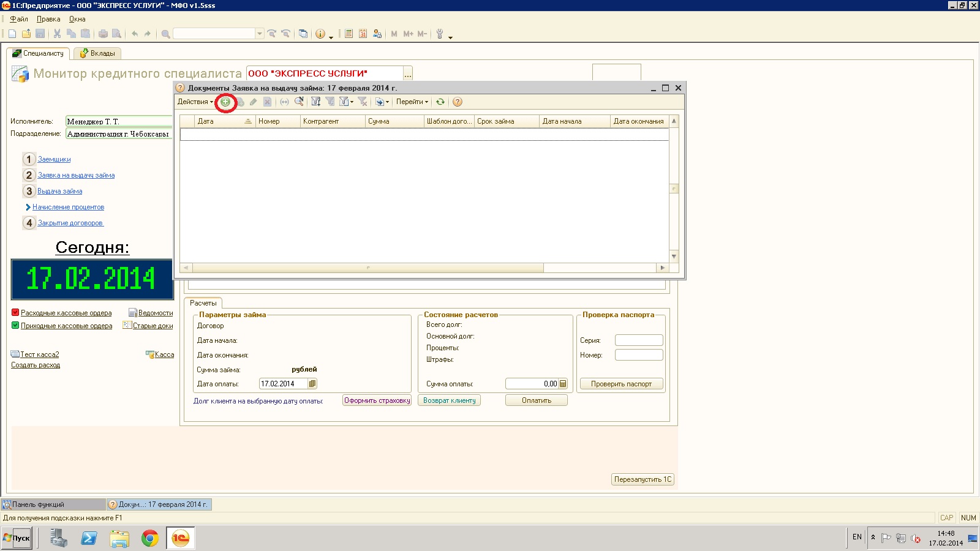Open the Заемщики link
This screenshot has width=980, height=551.
click(54, 159)
